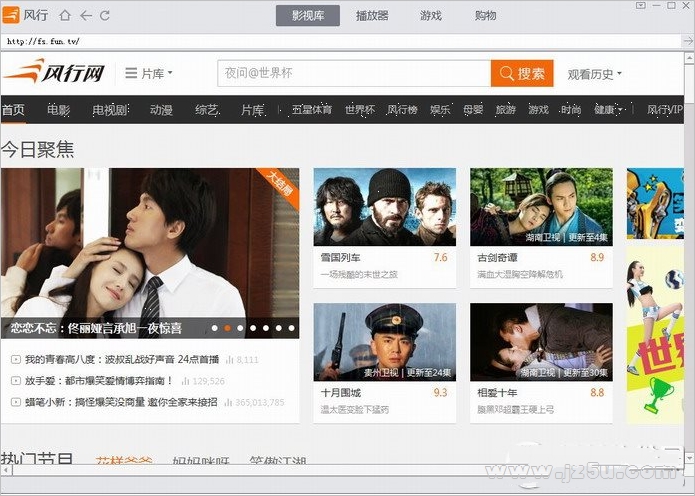Image resolution: width=695 pixels, height=496 pixels.
Task: Open 风行VIP nav link
Action: (x=664, y=109)
